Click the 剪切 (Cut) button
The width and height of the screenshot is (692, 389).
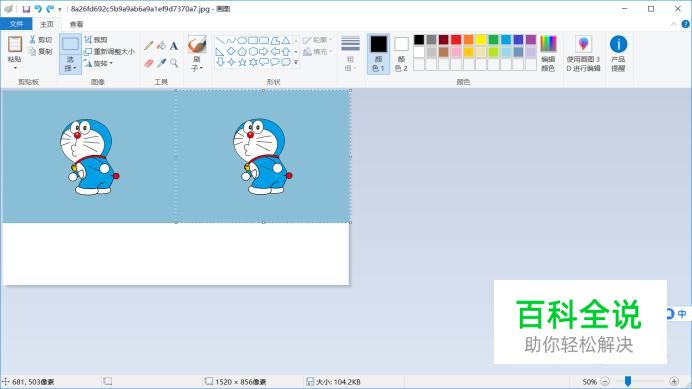coord(41,40)
